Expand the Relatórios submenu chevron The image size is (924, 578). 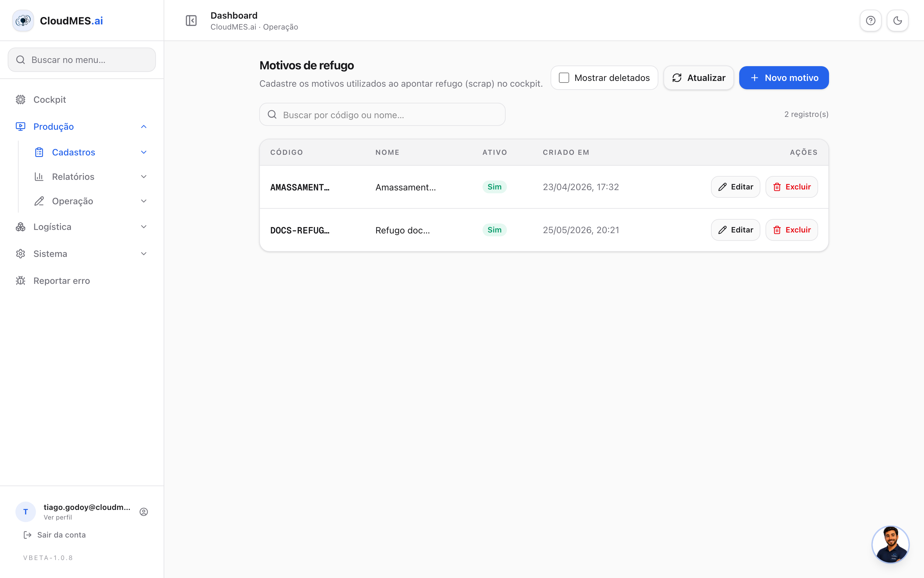143,177
